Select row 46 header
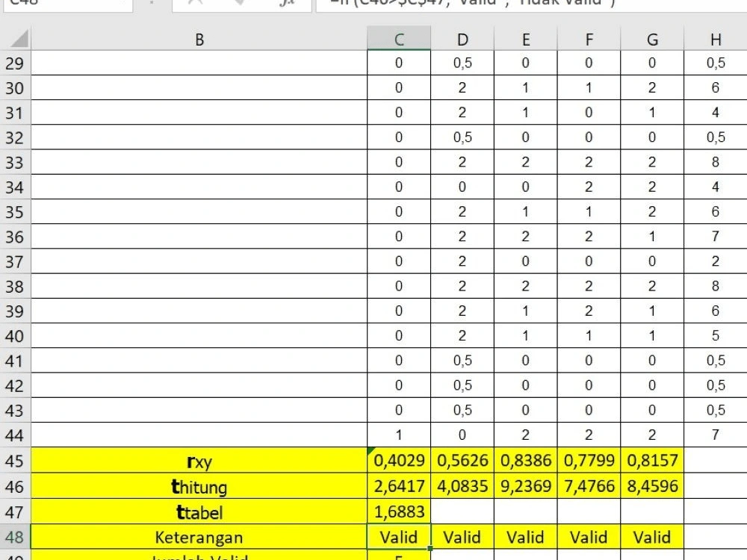Viewport: 747px width, 560px height. (15, 486)
